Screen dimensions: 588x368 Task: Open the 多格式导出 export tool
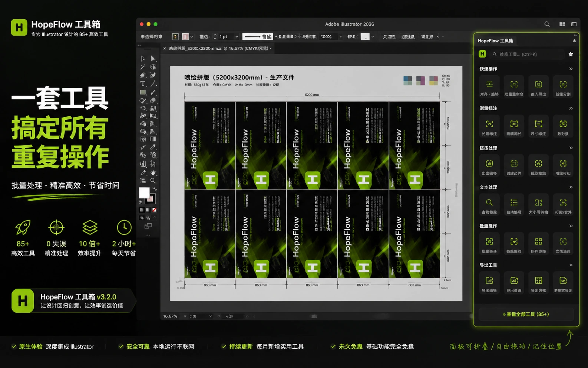563,283
